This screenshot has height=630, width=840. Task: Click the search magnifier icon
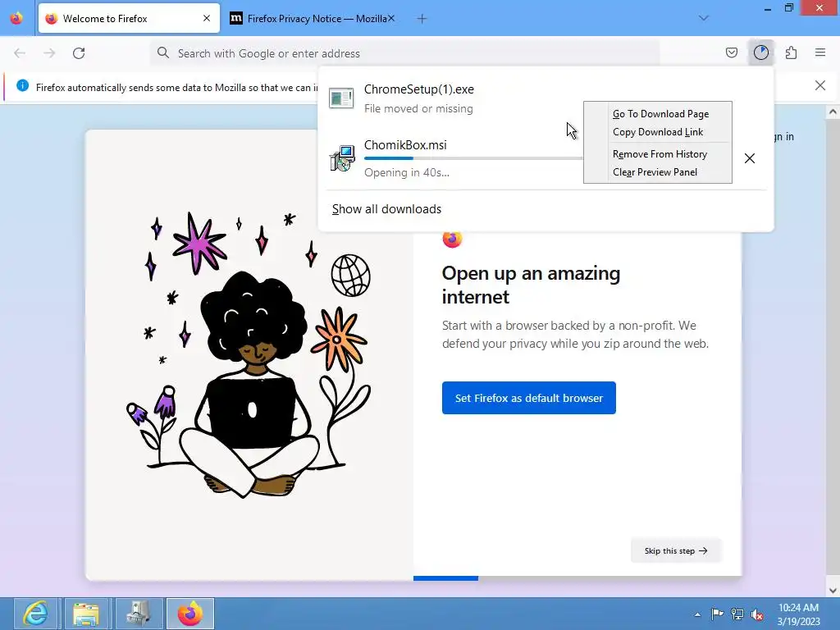pos(163,52)
